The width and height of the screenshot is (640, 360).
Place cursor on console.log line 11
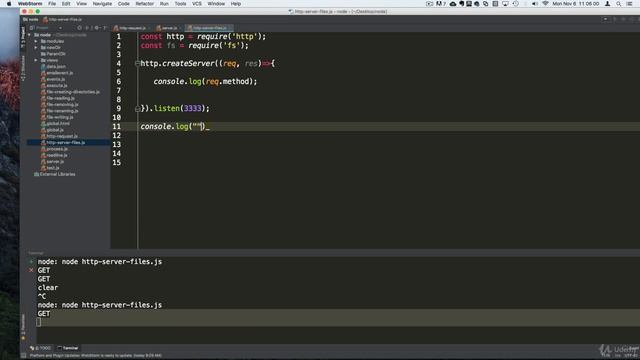coord(175,127)
